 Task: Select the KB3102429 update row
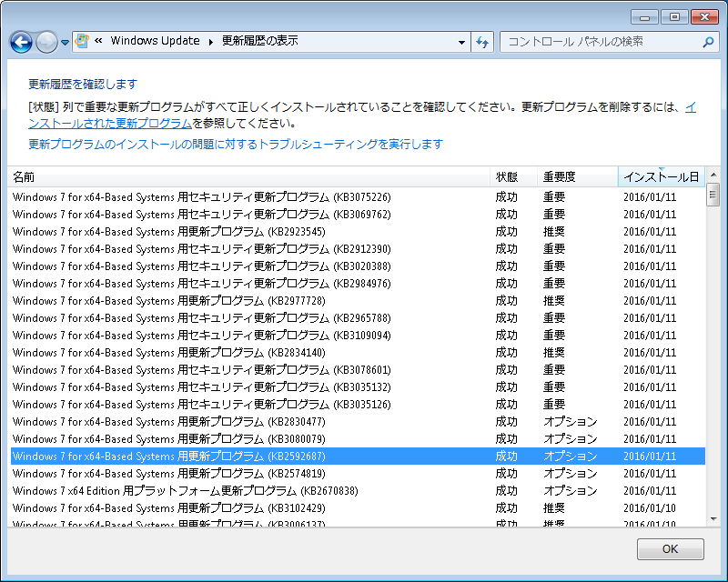[x=358, y=507]
